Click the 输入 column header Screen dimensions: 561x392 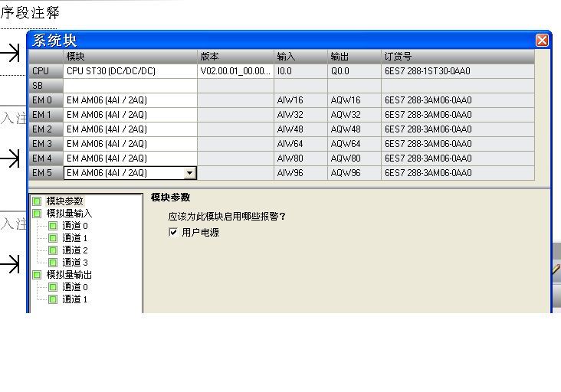point(300,57)
